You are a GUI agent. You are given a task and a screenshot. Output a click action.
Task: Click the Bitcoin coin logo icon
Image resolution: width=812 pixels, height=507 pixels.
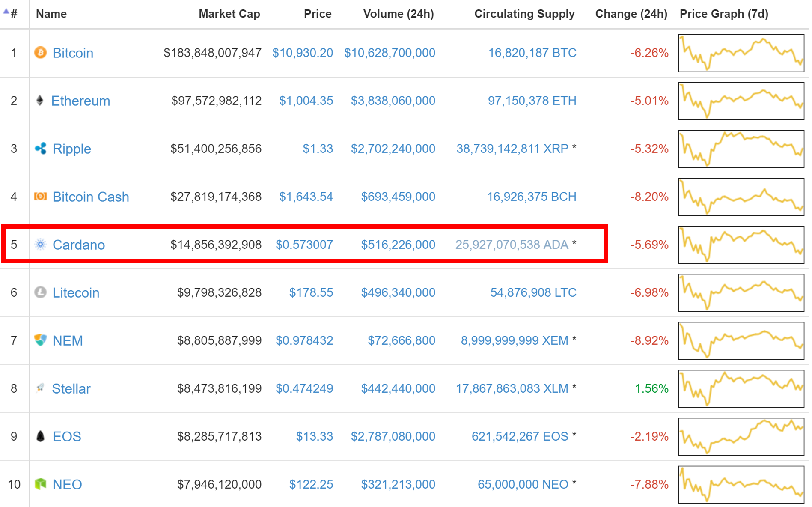40,53
